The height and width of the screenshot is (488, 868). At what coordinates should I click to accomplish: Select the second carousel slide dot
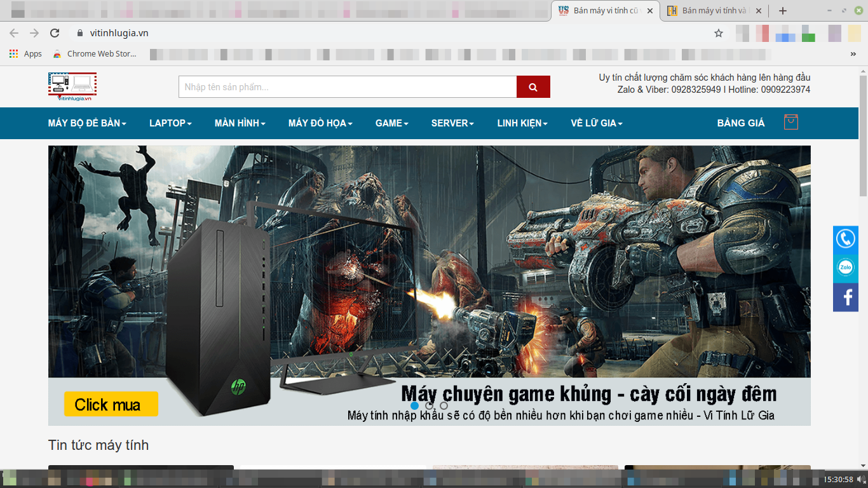tap(430, 405)
